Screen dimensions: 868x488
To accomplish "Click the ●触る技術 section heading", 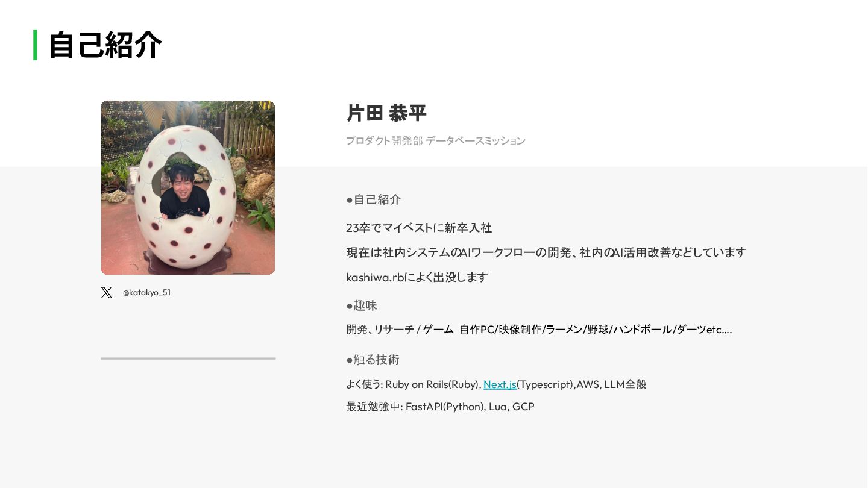I will tap(373, 360).
